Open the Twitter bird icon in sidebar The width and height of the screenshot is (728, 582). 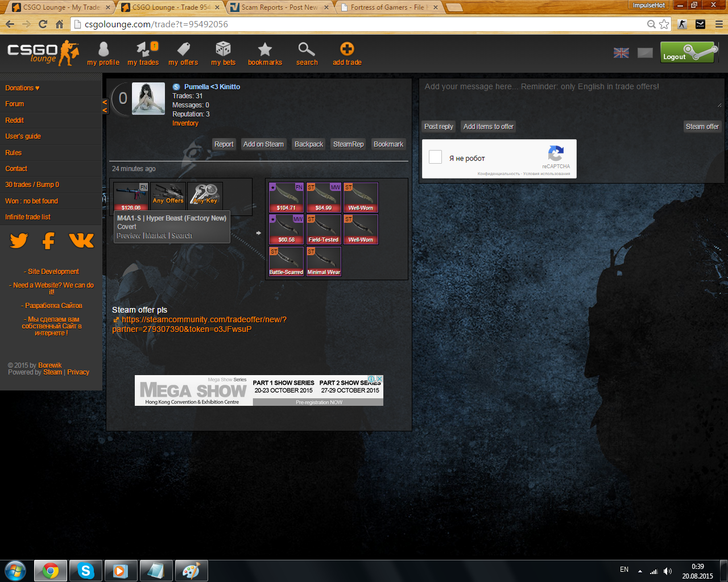(x=19, y=241)
